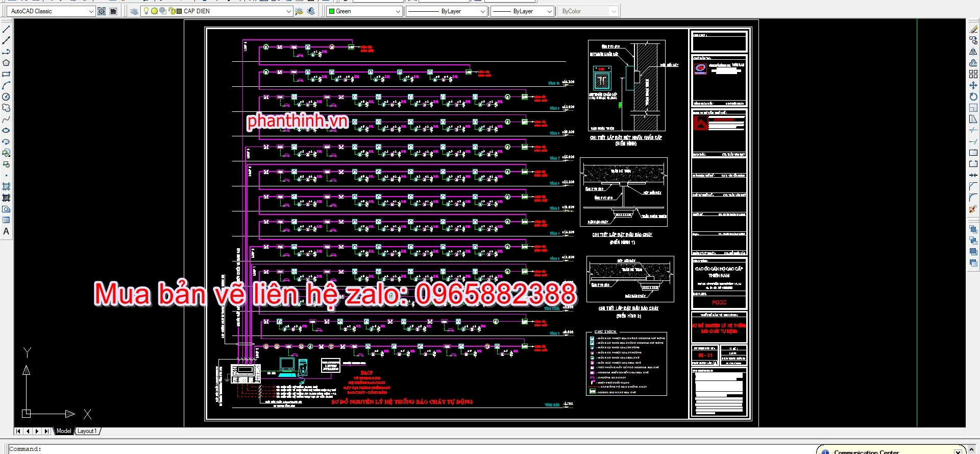This screenshot has width=980, height=454.
Task: Select the Offset tool
Action: (973, 63)
